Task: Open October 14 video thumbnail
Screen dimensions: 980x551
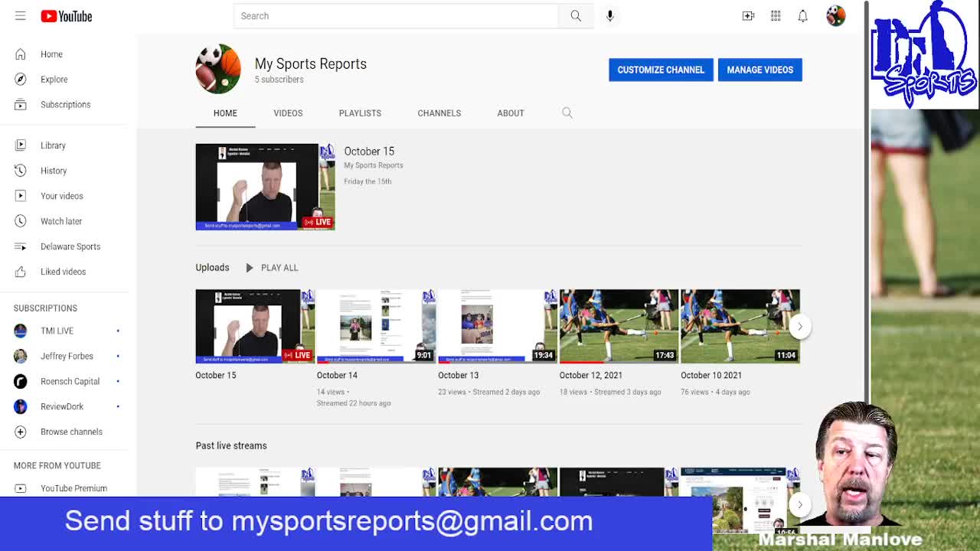Action: click(x=376, y=326)
